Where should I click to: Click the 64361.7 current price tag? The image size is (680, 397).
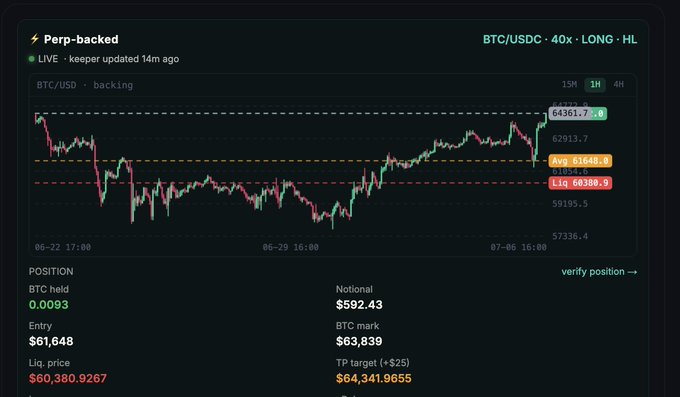(570, 113)
